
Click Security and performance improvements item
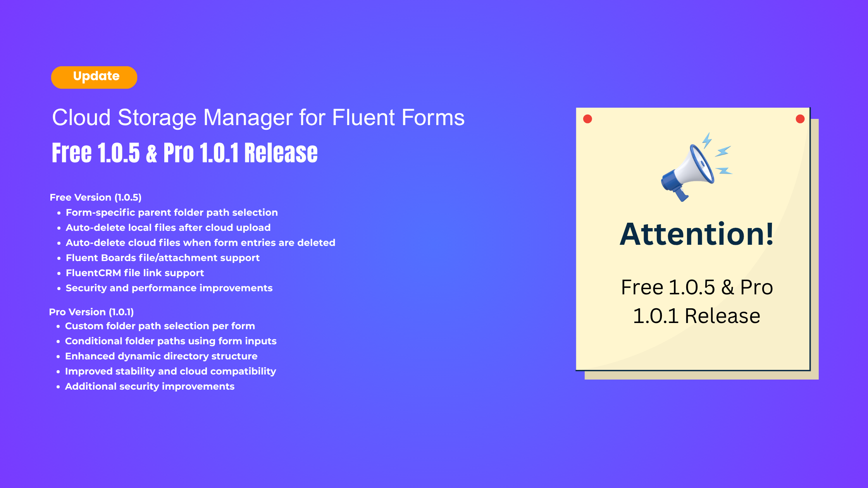pyautogui.click(x=169, y=288)
